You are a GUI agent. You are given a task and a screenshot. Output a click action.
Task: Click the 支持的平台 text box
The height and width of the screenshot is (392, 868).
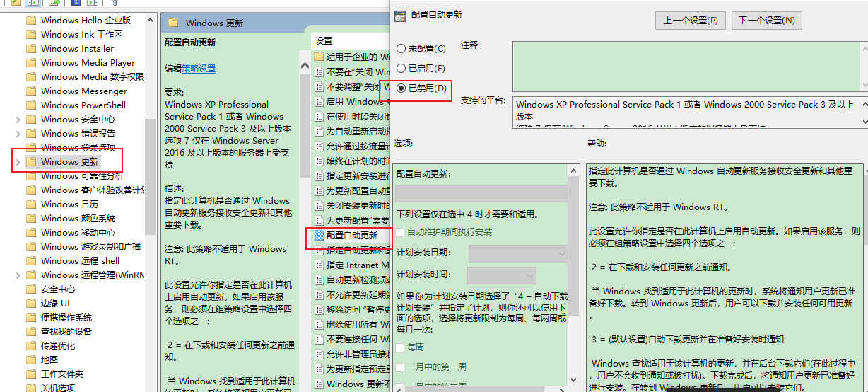click(686, 112)
